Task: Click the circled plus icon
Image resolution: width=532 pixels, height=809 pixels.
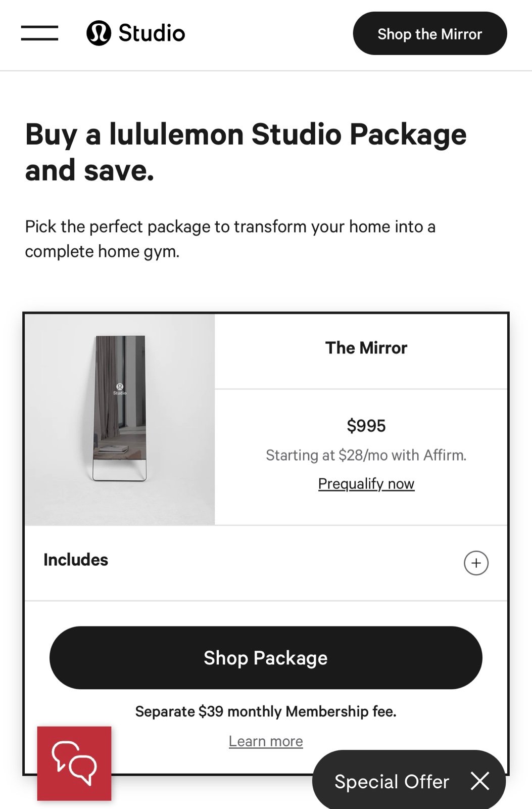Action: click(476, 563)
